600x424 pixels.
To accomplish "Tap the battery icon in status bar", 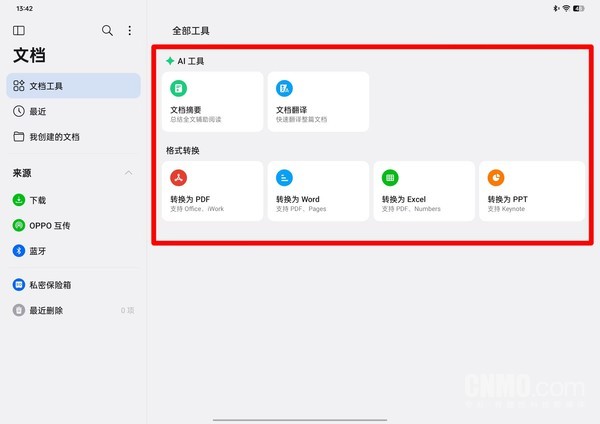I will 586,8.
